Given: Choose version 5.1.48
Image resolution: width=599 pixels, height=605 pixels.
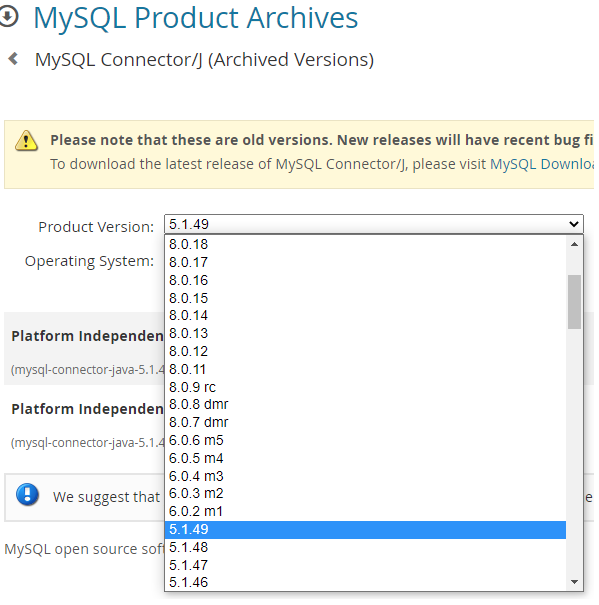Looking at the screenshot, I should 365,547.
